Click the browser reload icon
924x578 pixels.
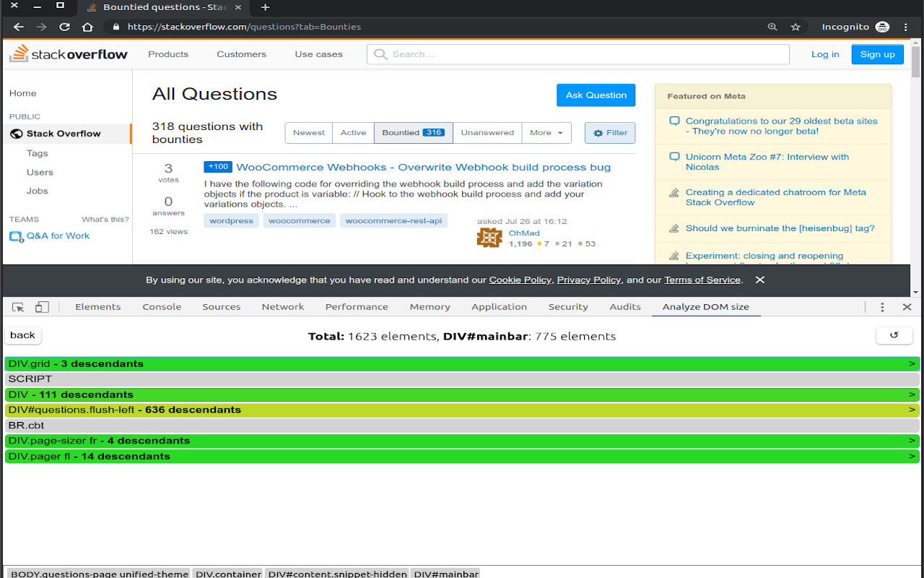[x=64, y=27]
